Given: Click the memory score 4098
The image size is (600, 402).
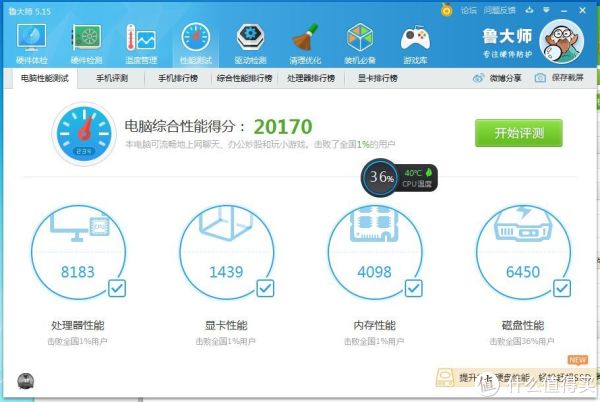Looking at the screenshot, I should pos(375,272).
